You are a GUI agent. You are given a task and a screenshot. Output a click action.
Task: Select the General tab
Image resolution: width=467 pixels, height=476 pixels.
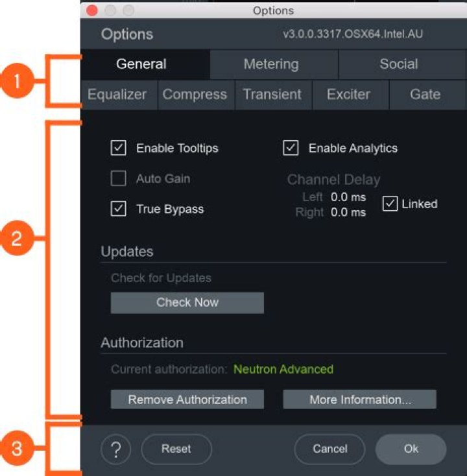click(141, 64)
